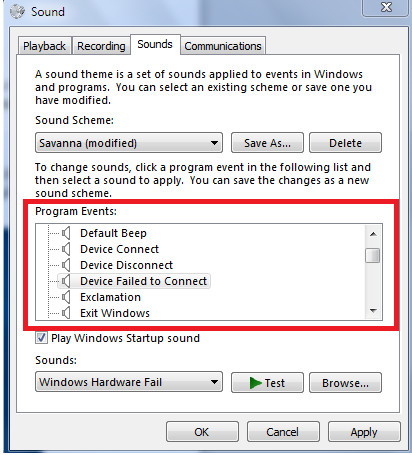This screenshot has height=455, width=412.
Task: Click the Save As... button
Action: [267, 143]
